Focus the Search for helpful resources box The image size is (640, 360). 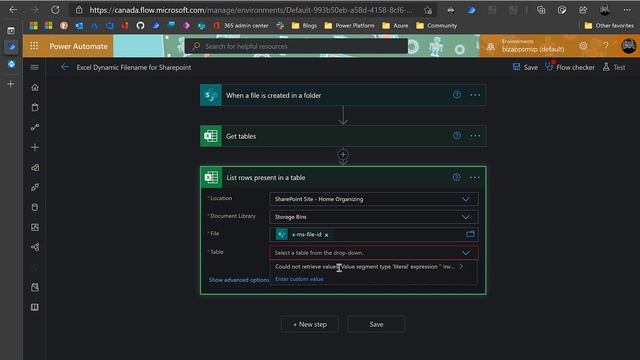click(297, 46)
